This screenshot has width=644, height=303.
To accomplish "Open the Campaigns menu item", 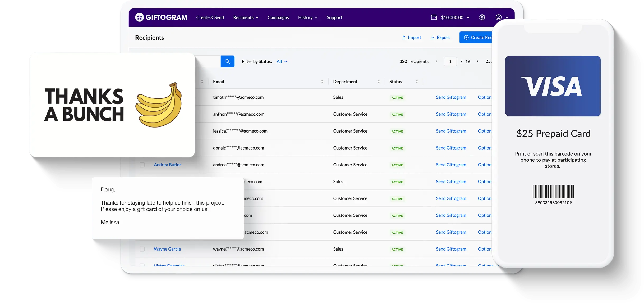I will [278, 17].
